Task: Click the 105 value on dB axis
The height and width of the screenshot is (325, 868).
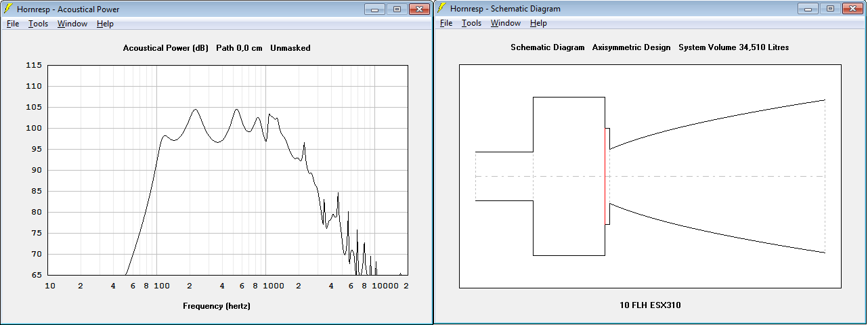Action: click(35, 107)
